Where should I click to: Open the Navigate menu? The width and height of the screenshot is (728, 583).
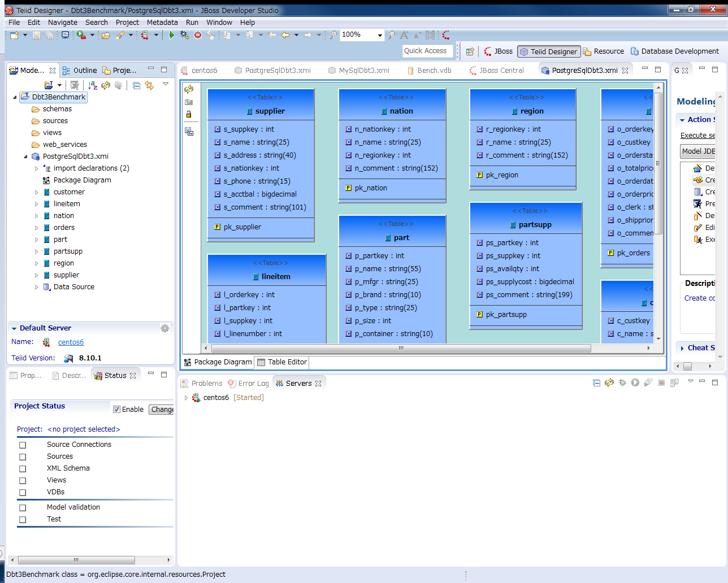click(63, 23)
